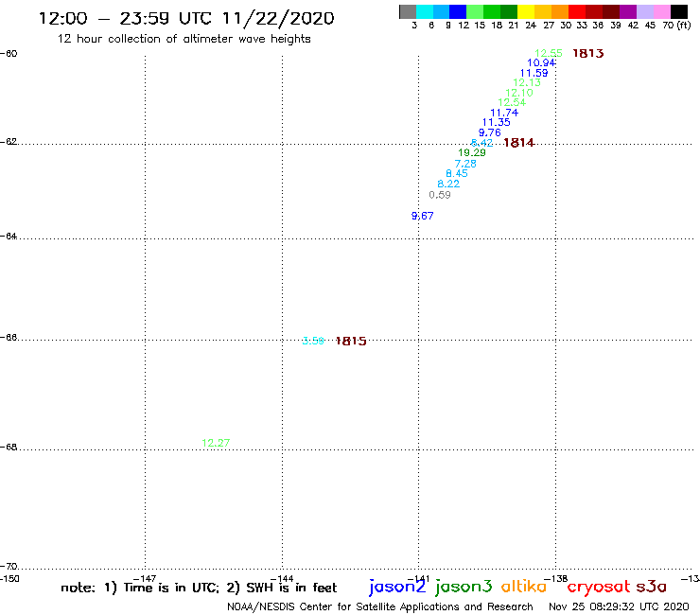Click the '12 hour collection' subtitle
This screenshot has width=700, height=615.
pos(184,39)
